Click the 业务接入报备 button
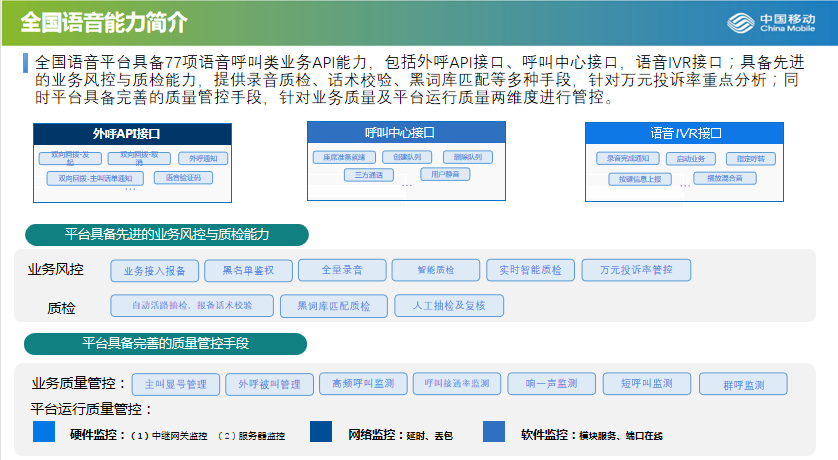The width and height of the screenshot is (838, 460). [x=155, y=271]
